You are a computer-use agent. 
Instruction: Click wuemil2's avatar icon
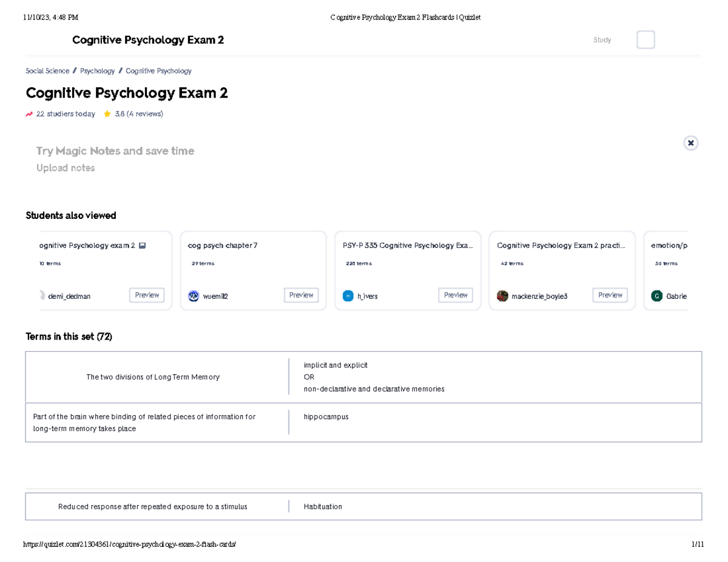pos(193,296)
